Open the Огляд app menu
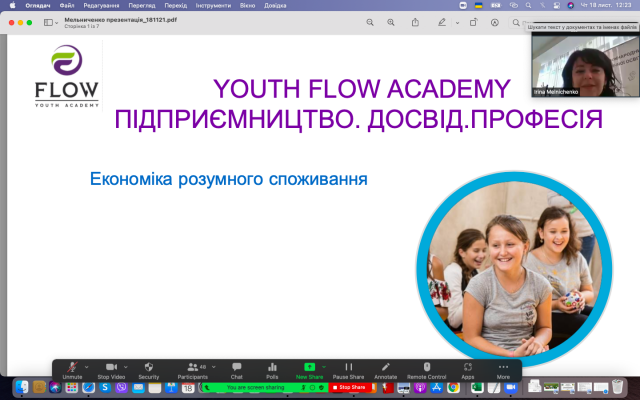640x400 pixels. (x=38, y=5)
